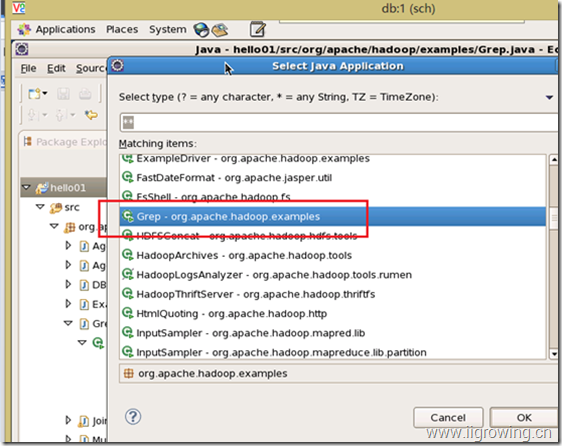Click the class icon beside FastDateFormat

(x=128, y=177)
